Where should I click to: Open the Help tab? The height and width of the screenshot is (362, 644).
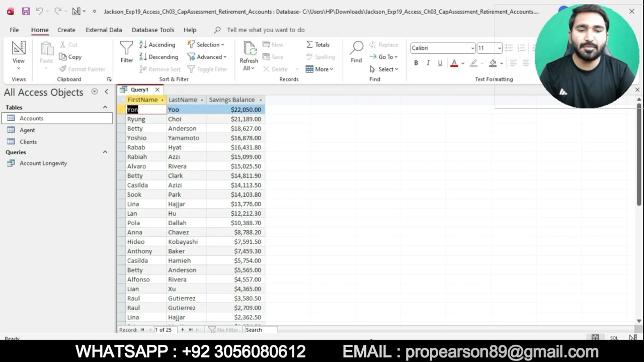[190, 30]
